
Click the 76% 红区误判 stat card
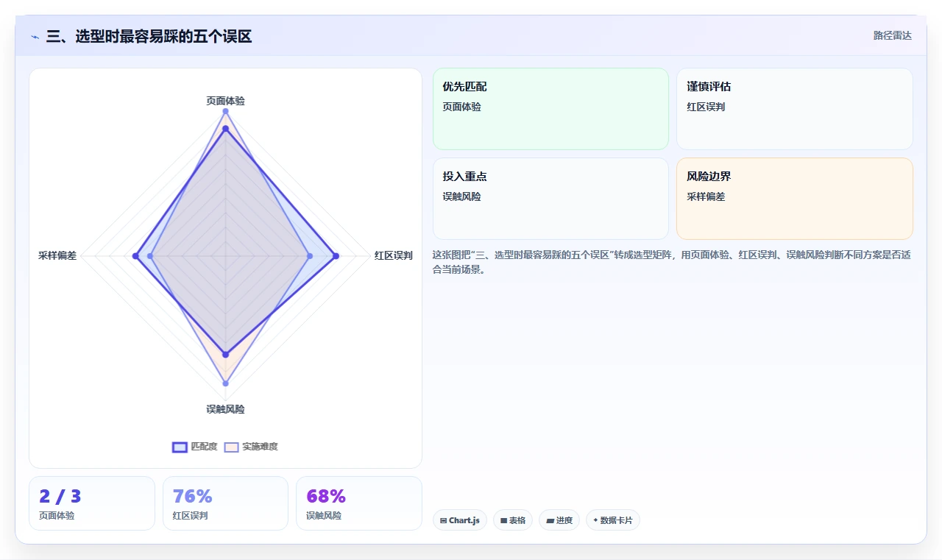pos(225,503)
